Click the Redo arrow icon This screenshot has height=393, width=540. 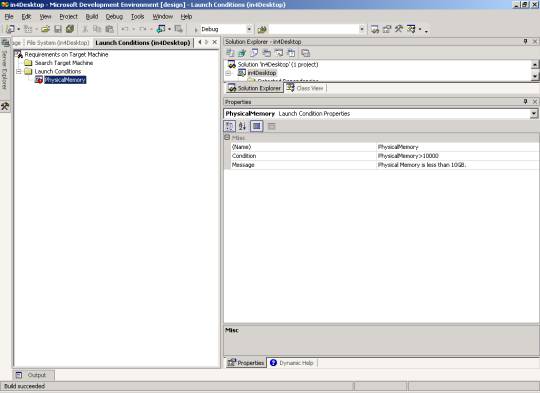[x=143, y=29]
